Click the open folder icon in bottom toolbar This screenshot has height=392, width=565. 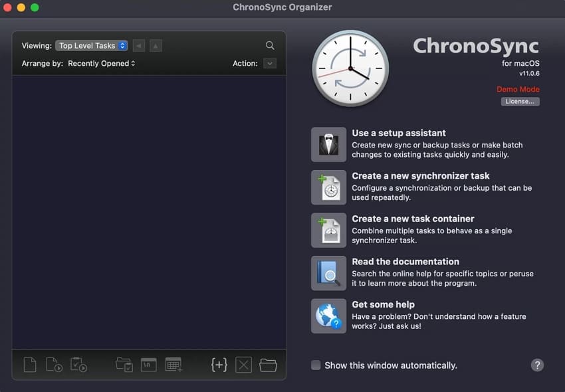[x=268, y=365]
